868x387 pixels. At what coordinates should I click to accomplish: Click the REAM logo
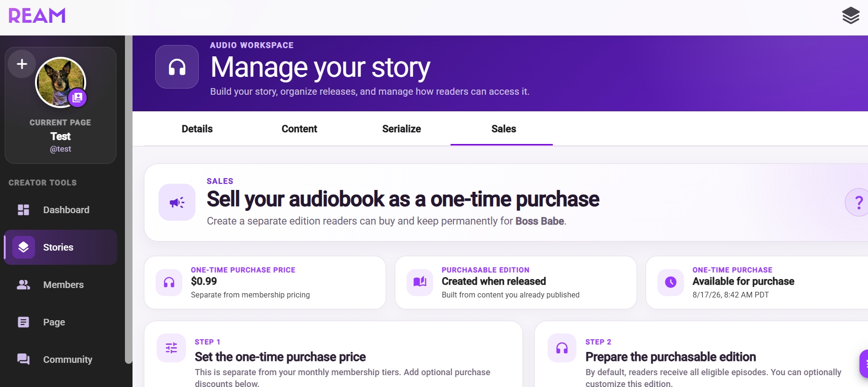coord(37,16)
